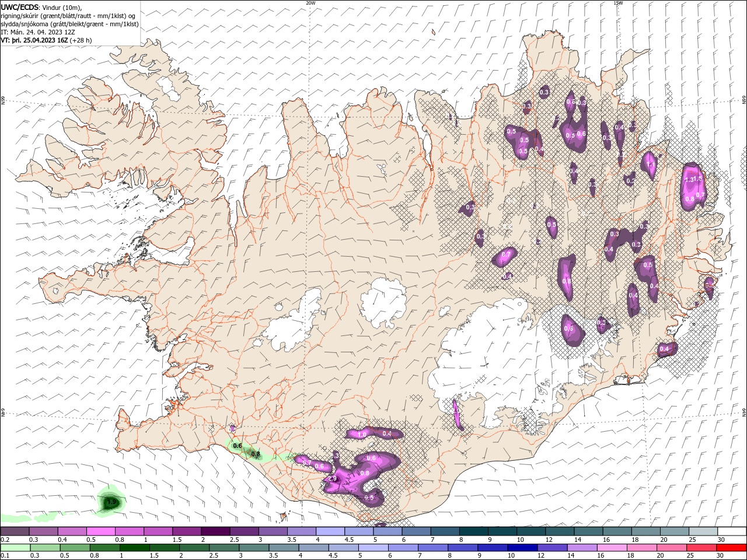Click the 'IT: Mán. 24. 04. 2023 12Z' line
This screenshot has width=747, height=560.
[38, 32]
